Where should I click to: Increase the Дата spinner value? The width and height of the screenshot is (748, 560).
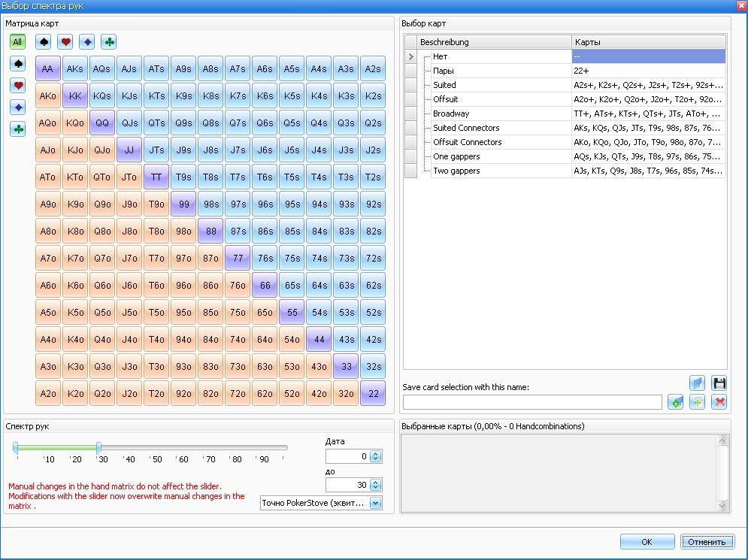pos(376,453)
